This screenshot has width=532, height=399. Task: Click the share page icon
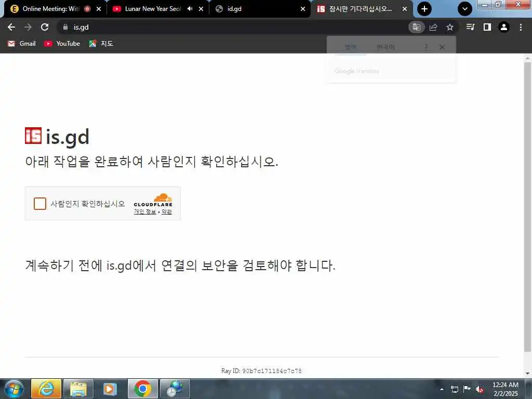(433, 27)
